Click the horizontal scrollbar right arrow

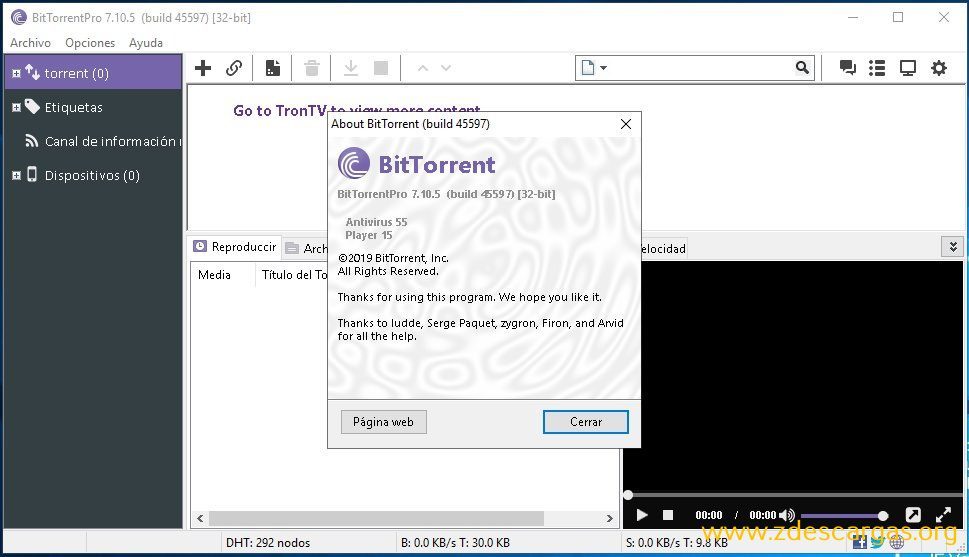click(x=609, y=519)
